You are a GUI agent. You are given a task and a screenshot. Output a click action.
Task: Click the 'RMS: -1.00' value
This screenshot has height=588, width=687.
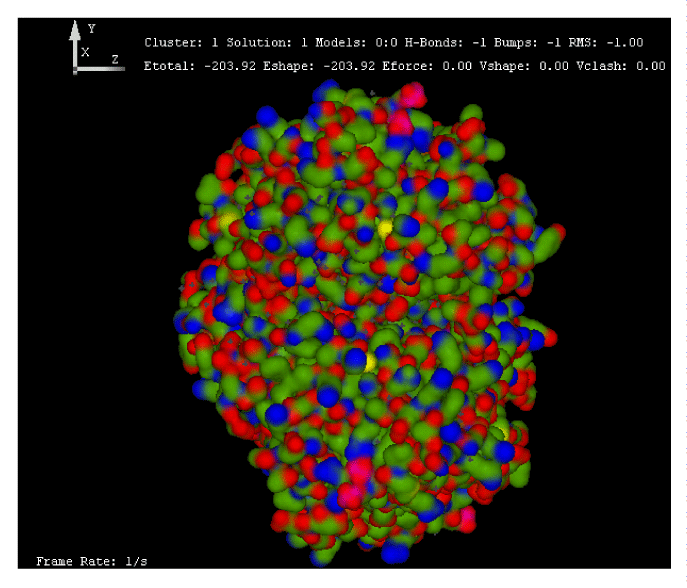click(x=606, y=43)
